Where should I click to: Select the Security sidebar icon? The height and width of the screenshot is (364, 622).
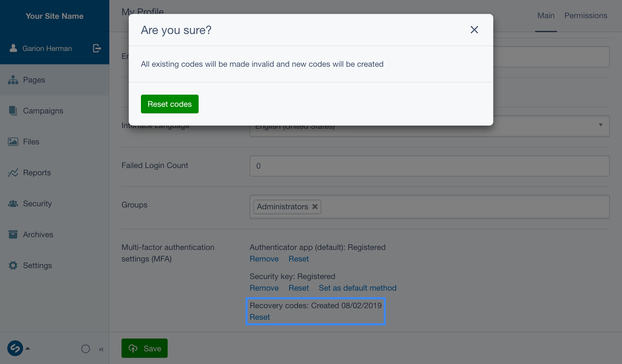coord(13,204)
